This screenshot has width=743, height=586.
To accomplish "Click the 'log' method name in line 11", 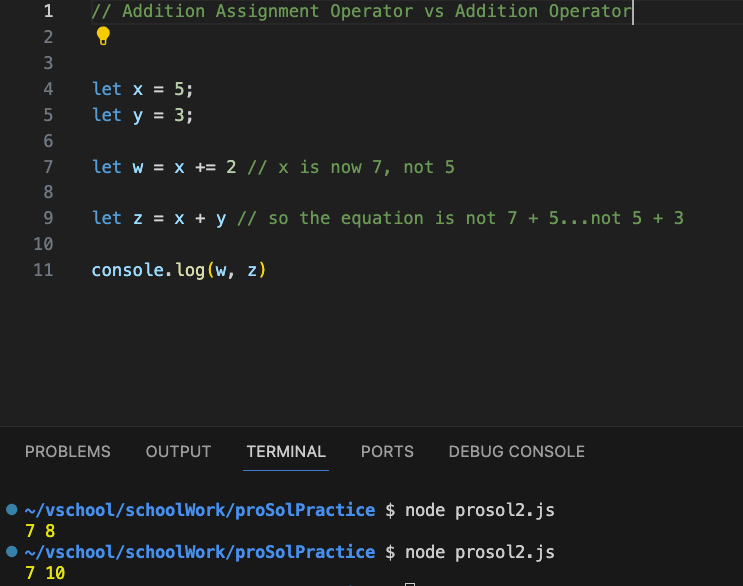I will pyautogui.click(x=190, y=270).
